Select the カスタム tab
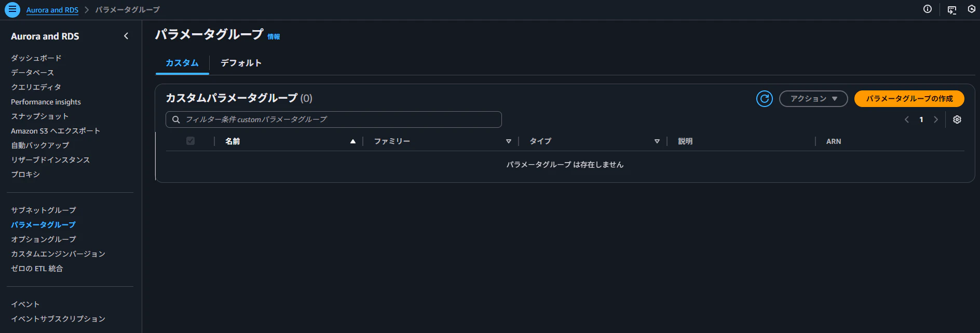980x333 pixels. (182, 63)
